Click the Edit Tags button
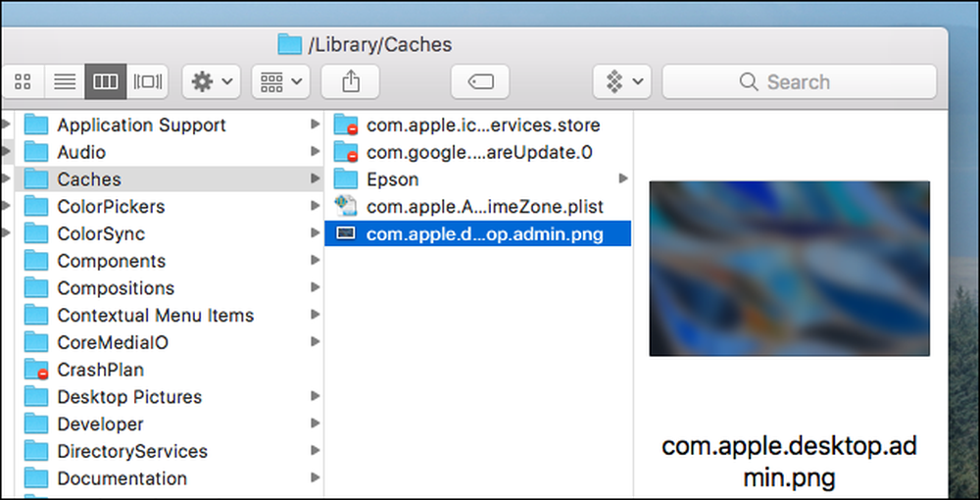The image size is (980, 500). point(480,82)
